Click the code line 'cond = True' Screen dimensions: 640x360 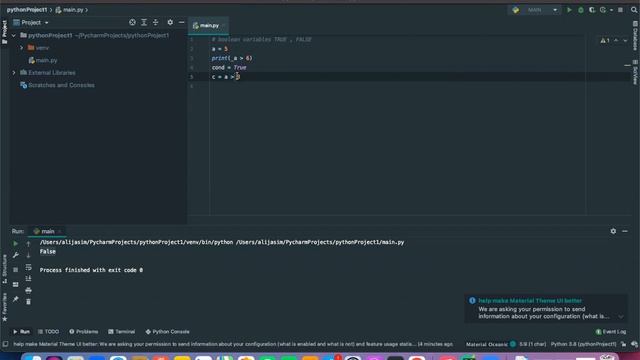click(229, 68)
